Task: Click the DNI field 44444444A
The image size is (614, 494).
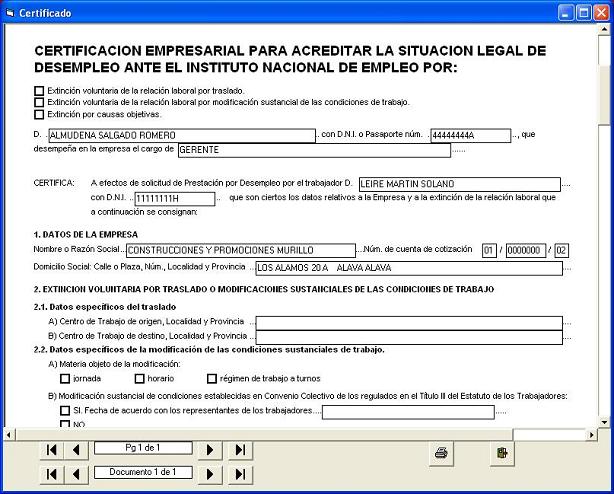Action: pyautogui.click(x=471, y=135)
